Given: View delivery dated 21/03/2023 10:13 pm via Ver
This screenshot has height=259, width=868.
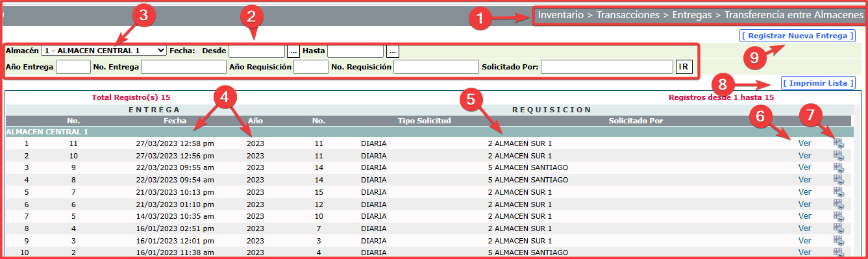Looking at the screenshot, I should click(x=805, y=192).
